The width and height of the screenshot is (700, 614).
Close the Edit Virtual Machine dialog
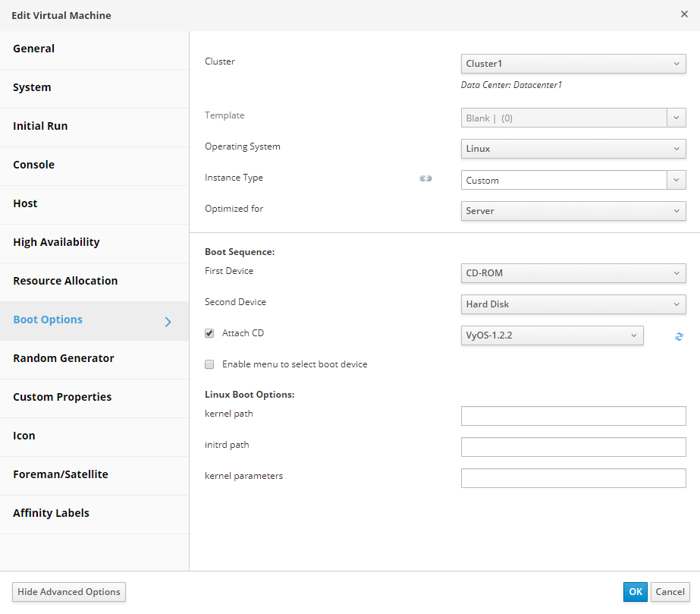tap(684, 14)
